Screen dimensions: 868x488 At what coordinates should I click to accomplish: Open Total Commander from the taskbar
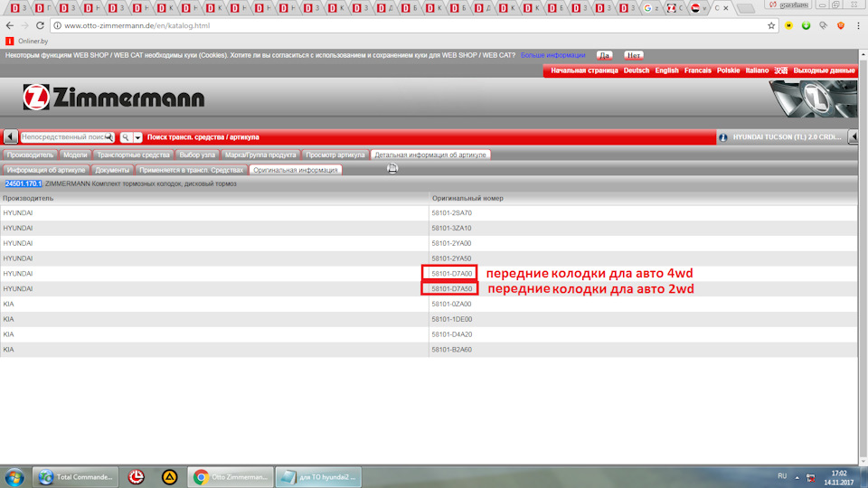coord(75,477)
